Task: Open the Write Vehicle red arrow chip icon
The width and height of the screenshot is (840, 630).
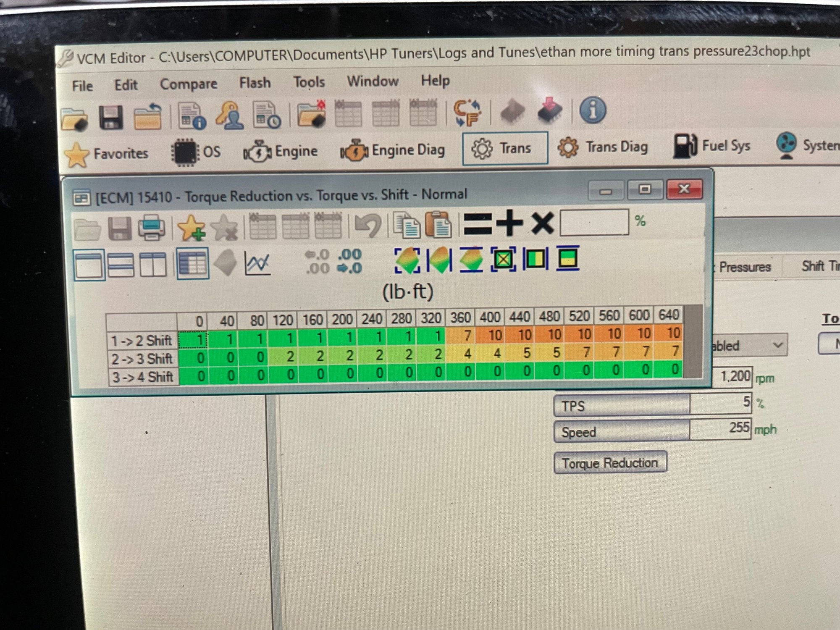Action: tap(549, 111)
